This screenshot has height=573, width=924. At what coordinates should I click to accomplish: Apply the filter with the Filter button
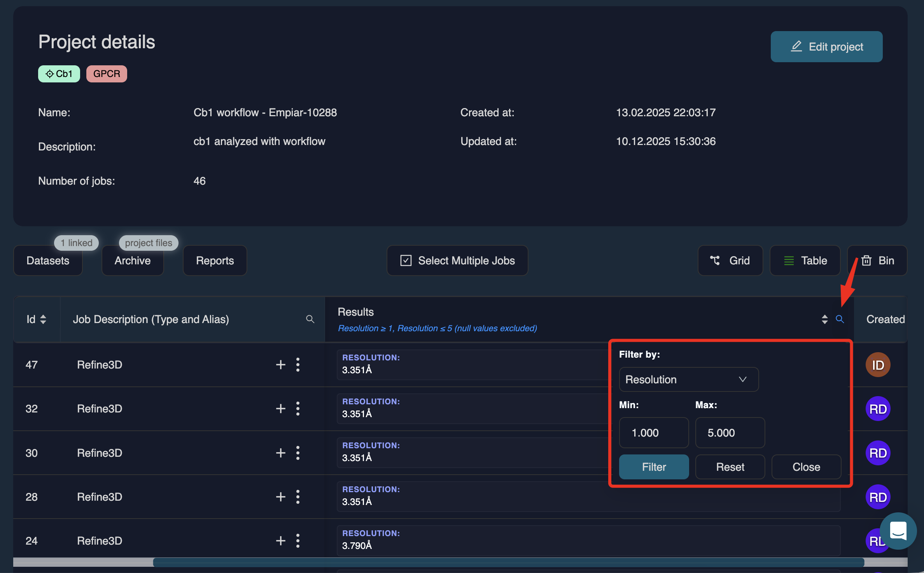pos(654,467)
